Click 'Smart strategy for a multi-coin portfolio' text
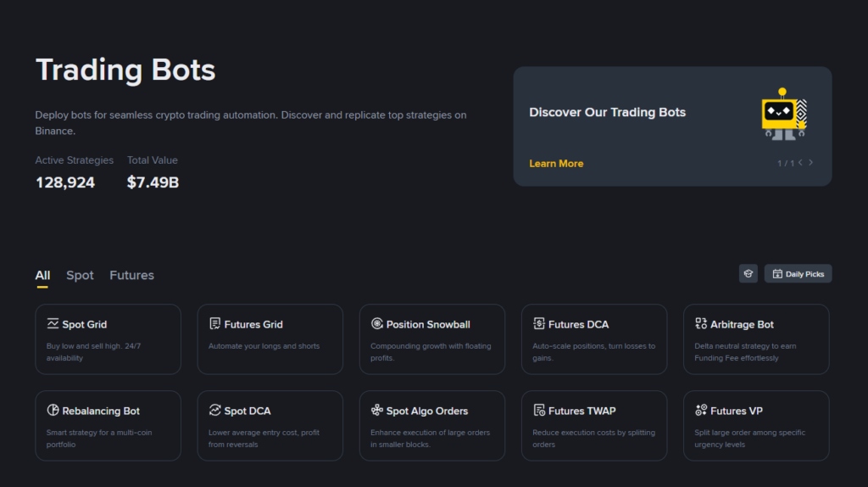 [99, 439]
